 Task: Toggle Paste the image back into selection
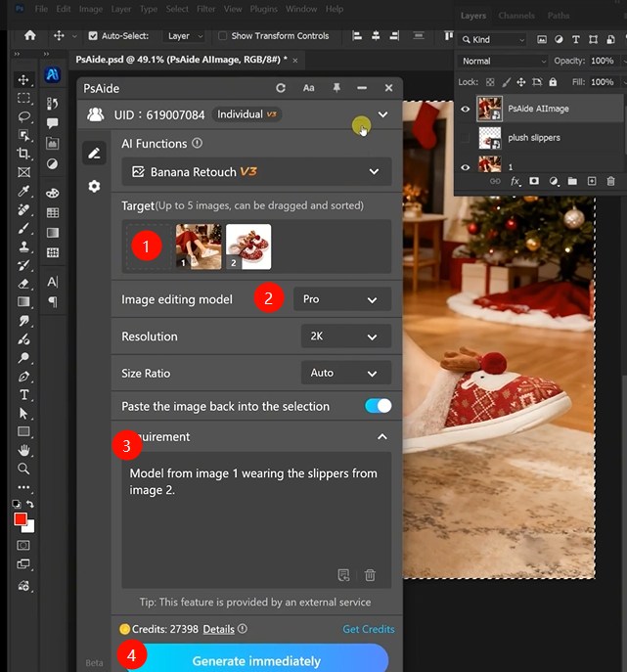[378, 406]
